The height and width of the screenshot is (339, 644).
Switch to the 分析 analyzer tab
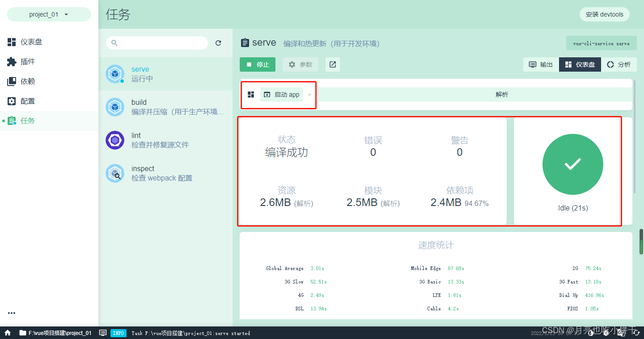(x=619, y=64)
